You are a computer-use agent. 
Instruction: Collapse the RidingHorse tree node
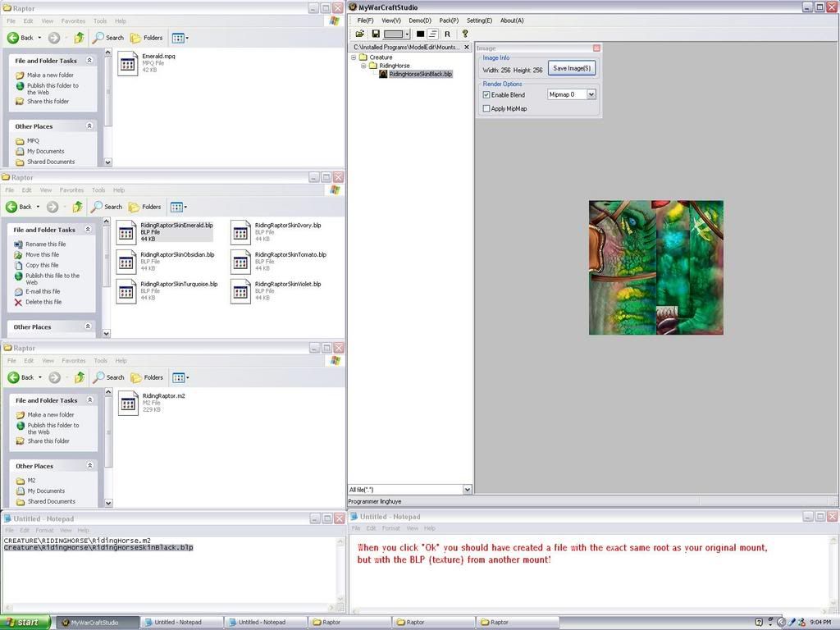coord(363,66)
